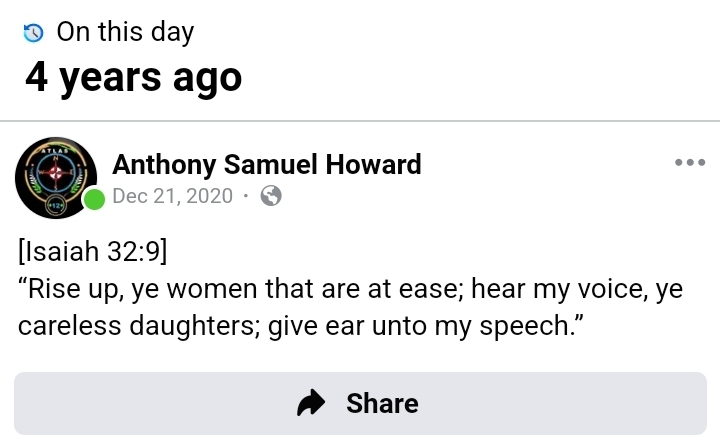Click the surname 'Howard' in the post header
The height and width of the screenshot is (445, 720).
(374, 164)
